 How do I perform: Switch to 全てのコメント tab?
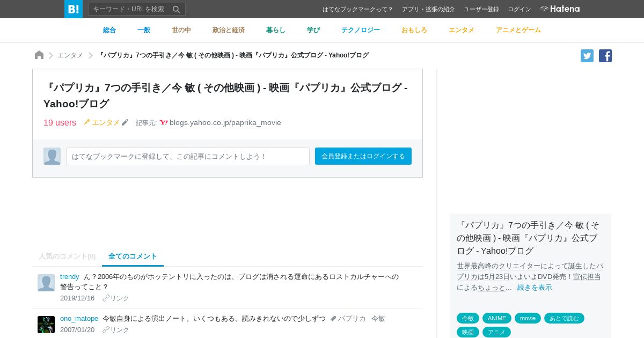(x=133, y=256)
